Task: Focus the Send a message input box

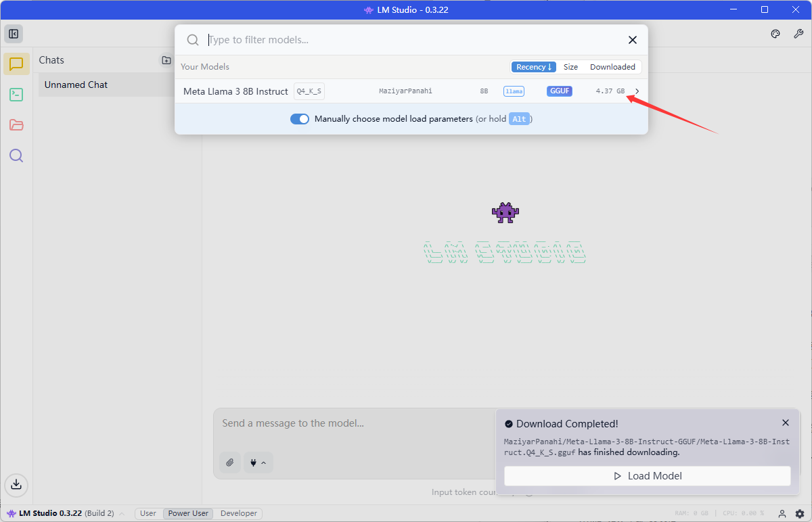Action: click(x=353, y=424)
